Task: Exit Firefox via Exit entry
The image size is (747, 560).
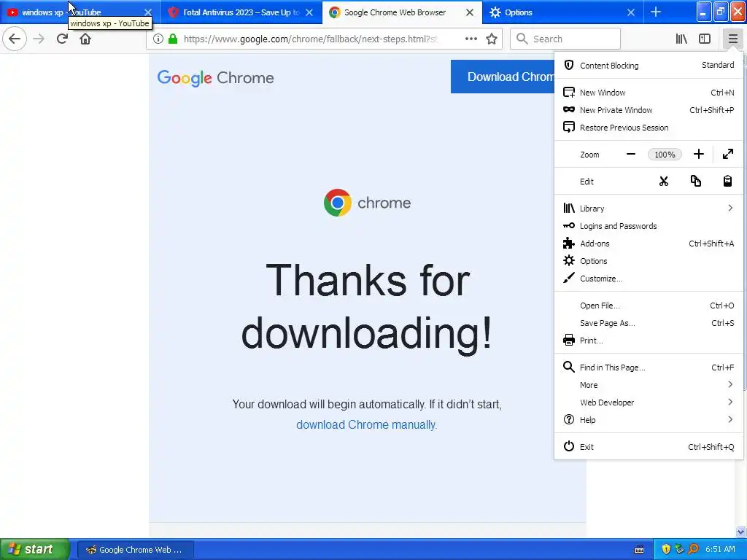Action: pyautogui.click(x=648, y=447)
